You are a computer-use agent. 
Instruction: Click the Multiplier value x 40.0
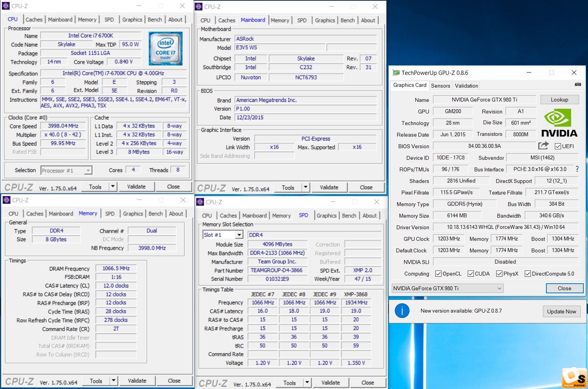click(x=63, y=135)
